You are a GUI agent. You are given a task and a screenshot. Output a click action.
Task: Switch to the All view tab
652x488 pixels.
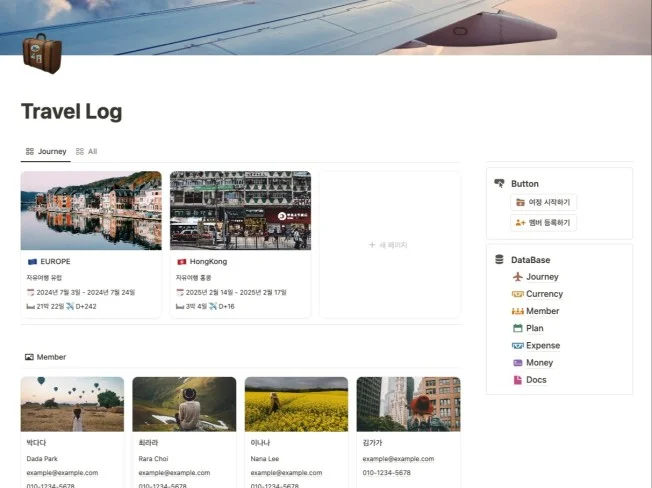[x=87, y=152]
